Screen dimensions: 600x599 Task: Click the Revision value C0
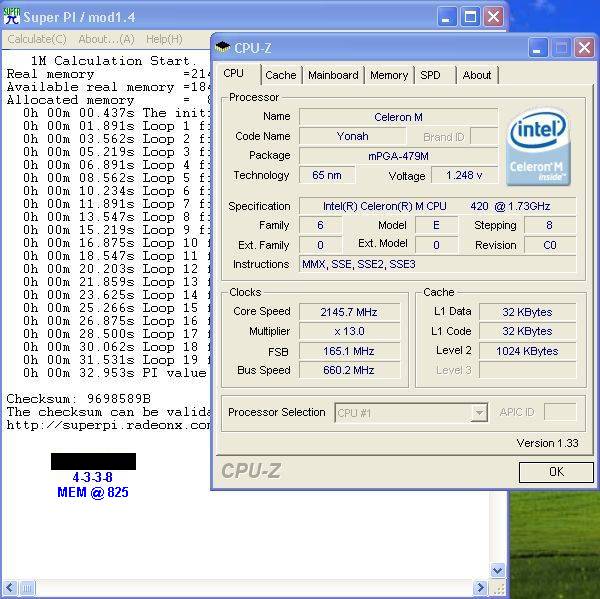pos(550,245)
